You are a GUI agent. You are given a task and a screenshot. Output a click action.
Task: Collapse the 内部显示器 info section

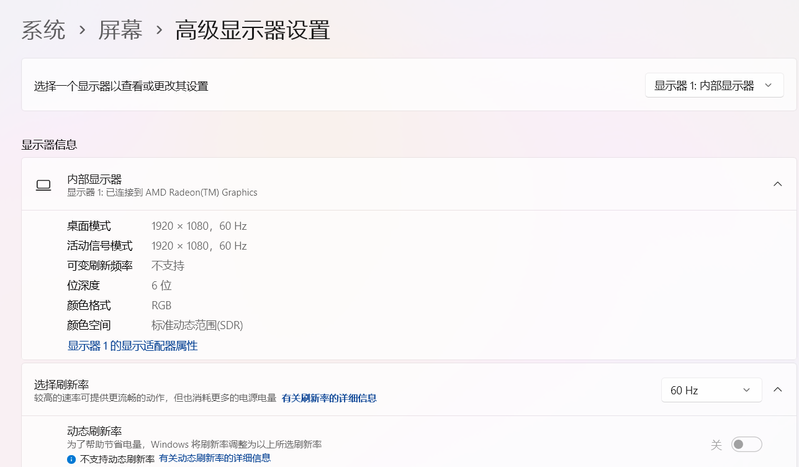click(x=777, y=184)
